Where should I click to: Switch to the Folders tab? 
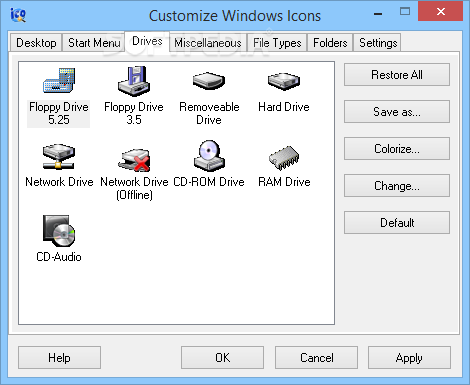tap(330, 43)
